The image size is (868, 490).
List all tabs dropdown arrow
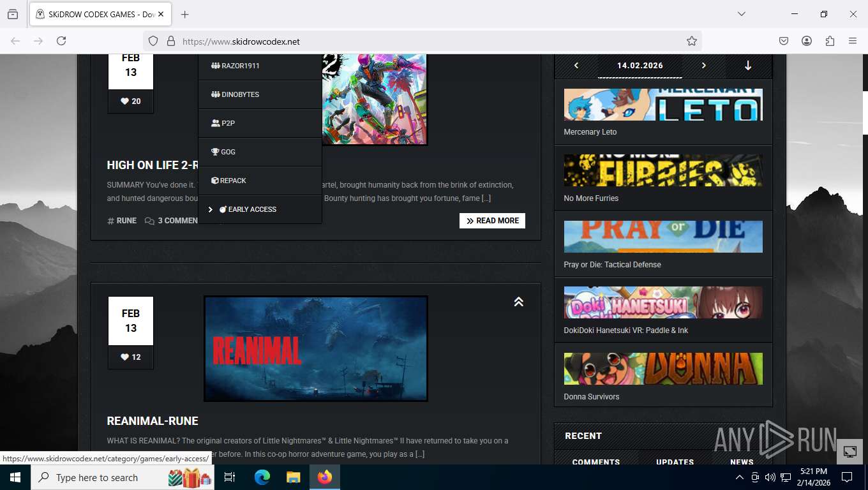pos(742,14)
